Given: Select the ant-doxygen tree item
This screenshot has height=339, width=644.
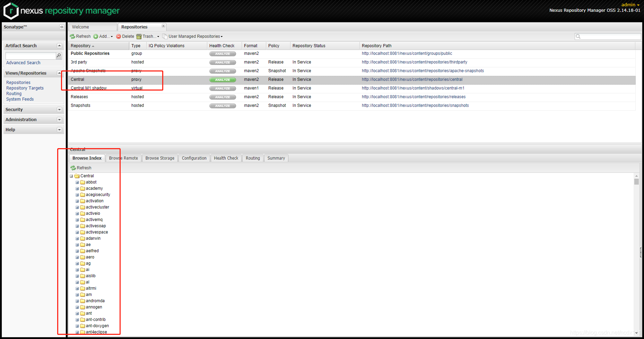Looking at the screenshot, I should (97, 326).
